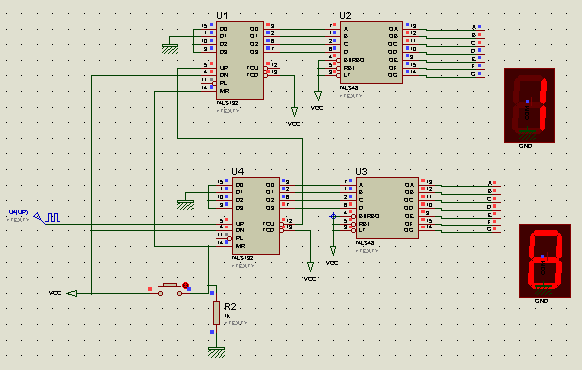Click the upper seven-segment display

point(529,105)
